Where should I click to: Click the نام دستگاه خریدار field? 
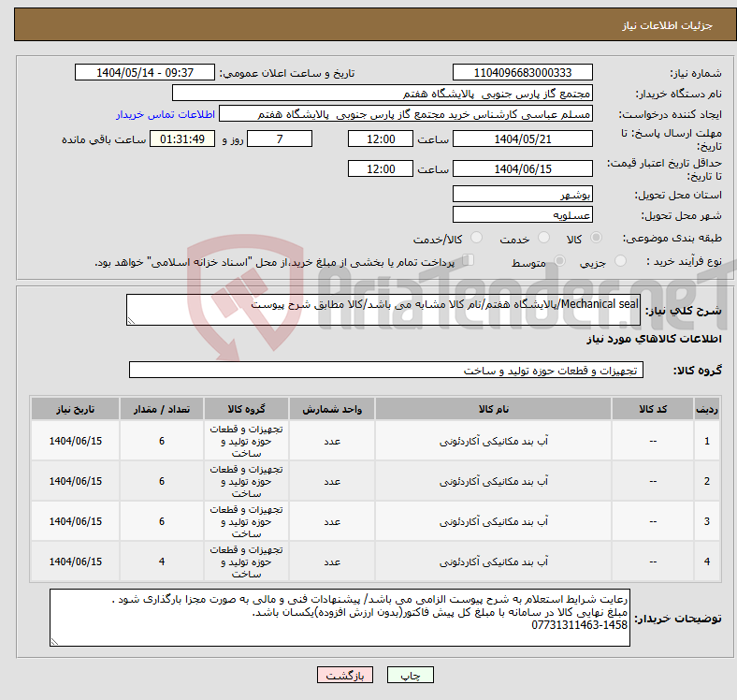(383, 94)
